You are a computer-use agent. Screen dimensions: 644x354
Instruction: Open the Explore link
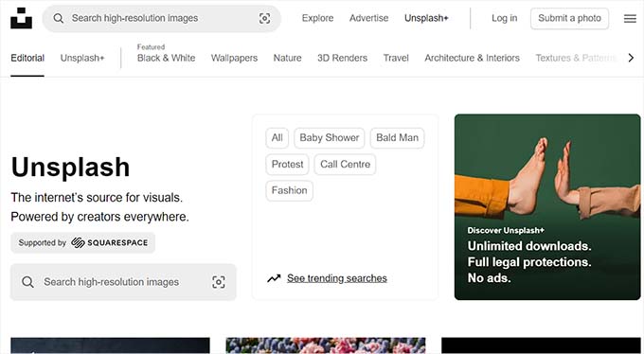(317, 18)
